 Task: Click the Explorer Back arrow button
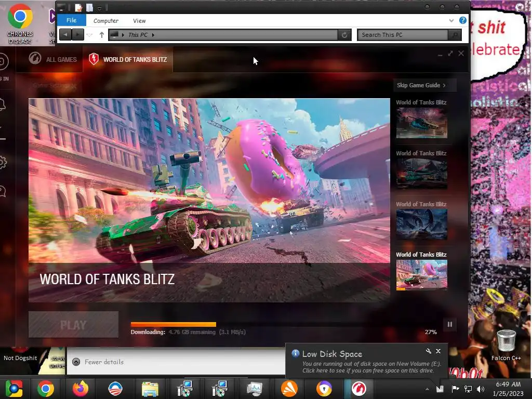click(x=65, y=35)
